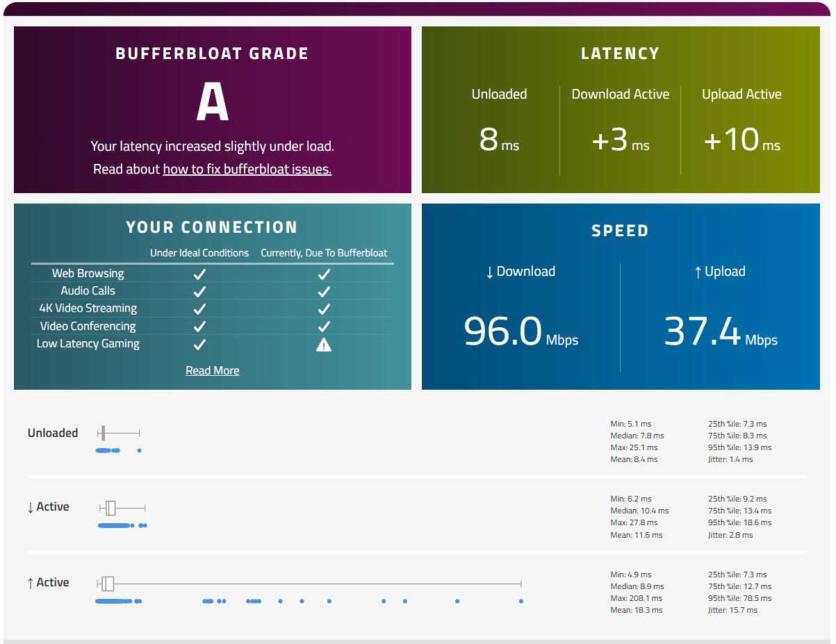The height and width of the screenshot is (644, 836).
Task: Click the Video Conferencing row label
Action: (x=88, y=326)
